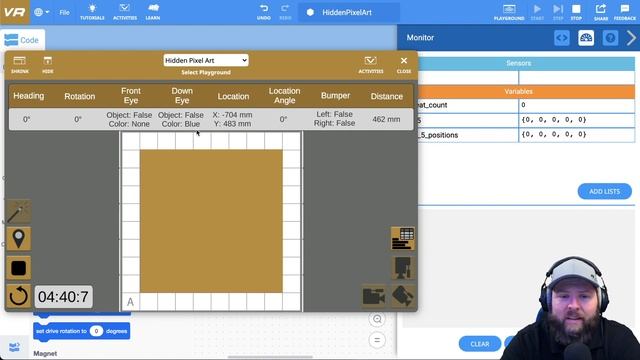Click the VR logo
The height and width of the screenshot is (360, 640).
pyautogui.click(x=15, y=12)
